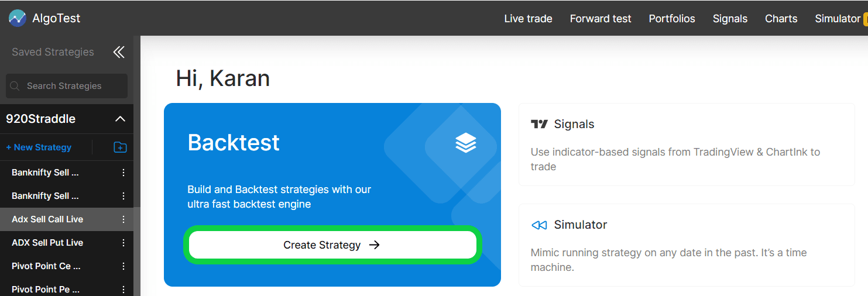Open options for ADX Sell Put Live

tap(123, 243)
